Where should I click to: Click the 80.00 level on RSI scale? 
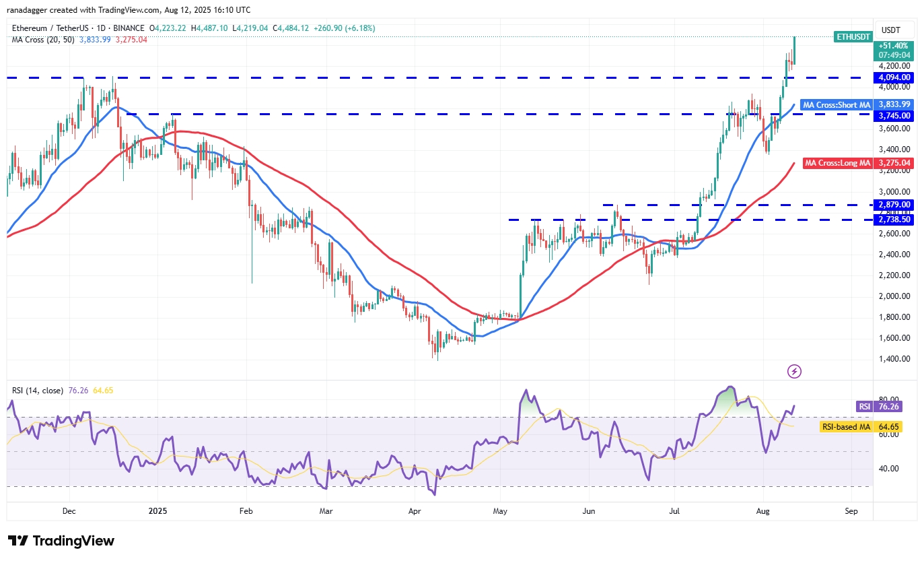(x=888, y=399)
